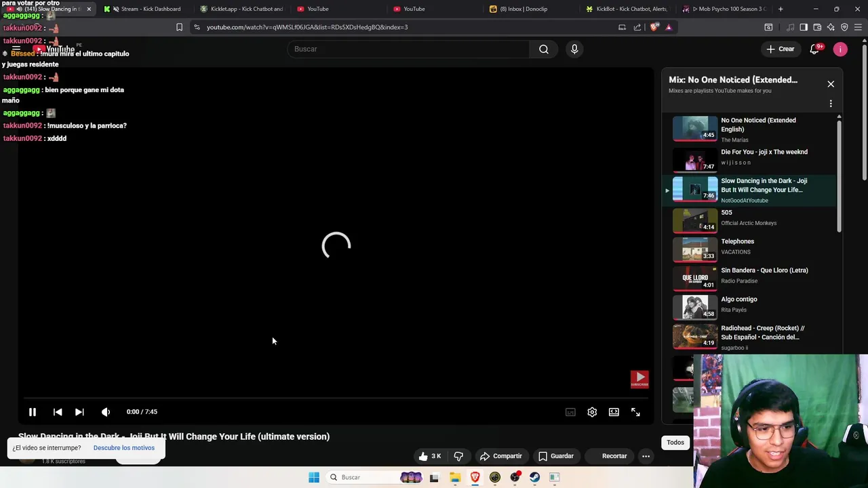Pause the video playback
Viewport: 868px width, 488px height.
coord(32,411)
